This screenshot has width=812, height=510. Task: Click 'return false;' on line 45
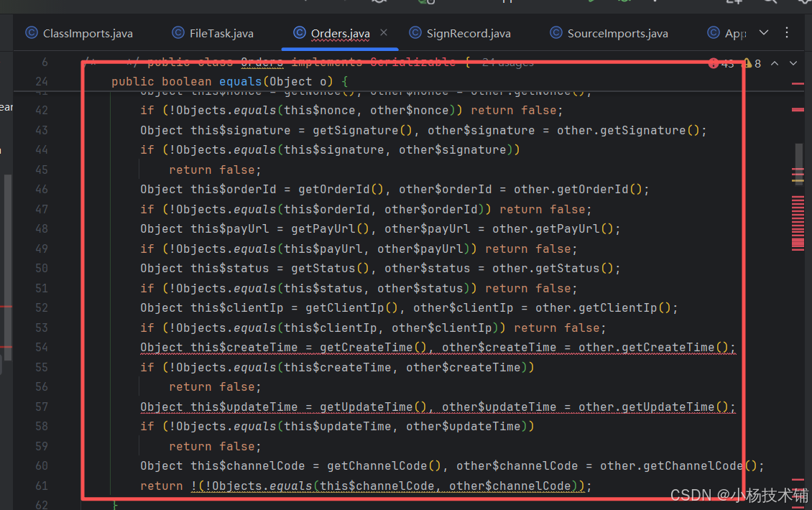(215, 170)
